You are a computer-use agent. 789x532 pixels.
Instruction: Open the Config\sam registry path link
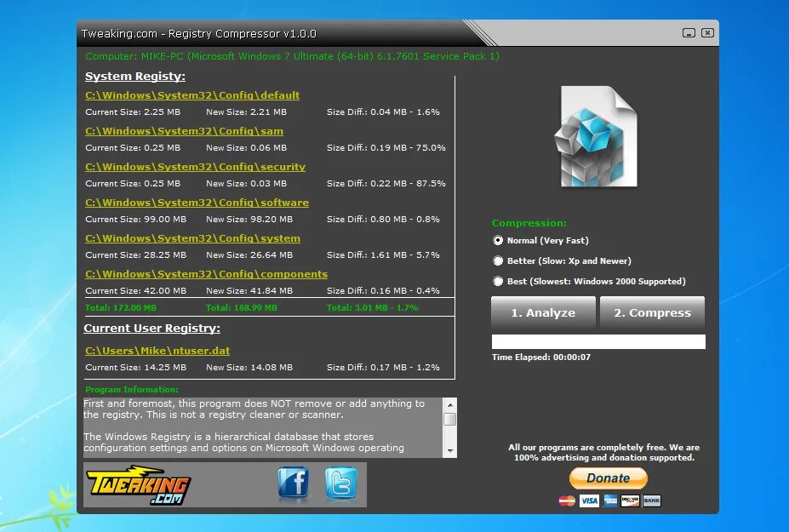pos(184,131)
